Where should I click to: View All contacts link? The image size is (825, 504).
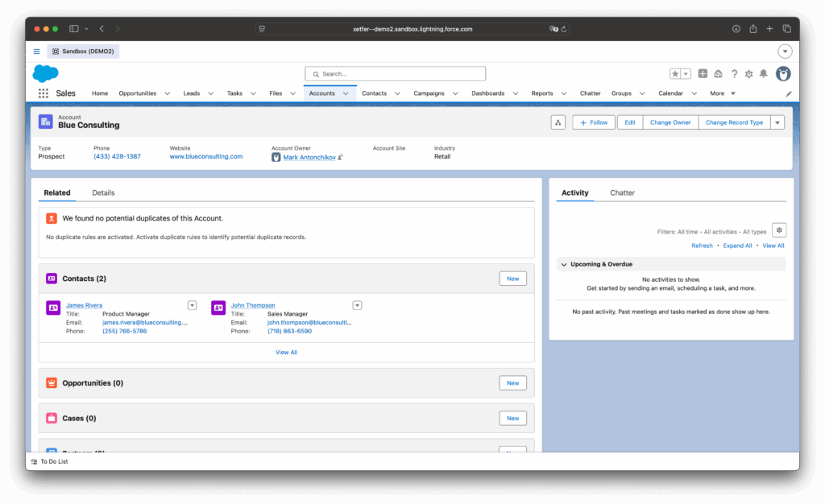tap(286, 353)
